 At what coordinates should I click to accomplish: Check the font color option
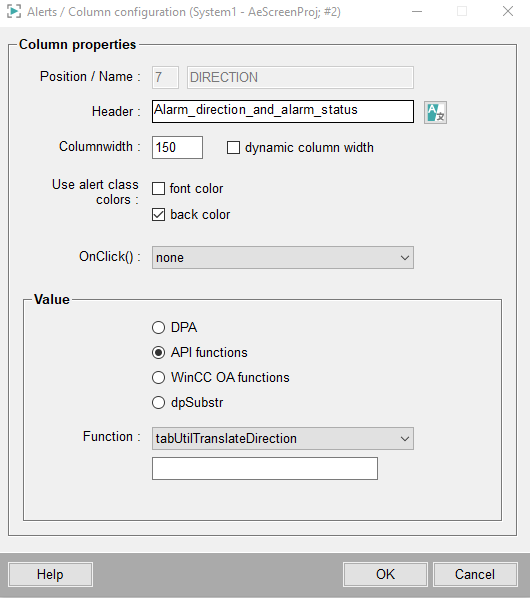coord(159,188)
